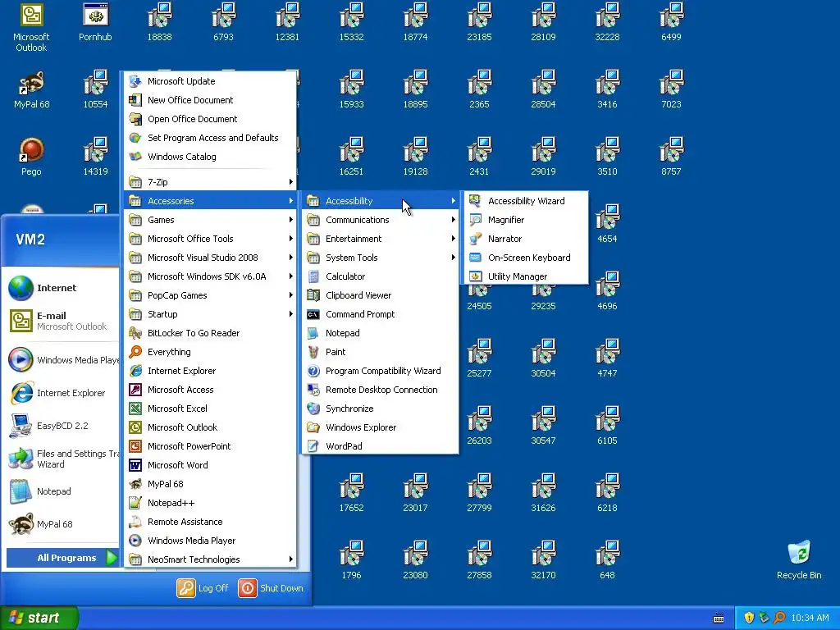This screenshot has width=840, height=630.
Task: Expand the Communications submenu
Action: click(x=381, y=220)
